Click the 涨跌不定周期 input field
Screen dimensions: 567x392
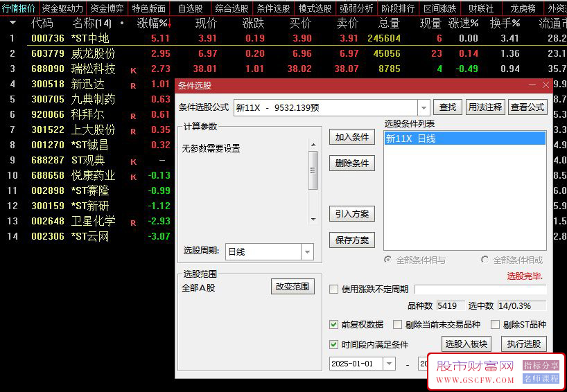coord(480,289)
